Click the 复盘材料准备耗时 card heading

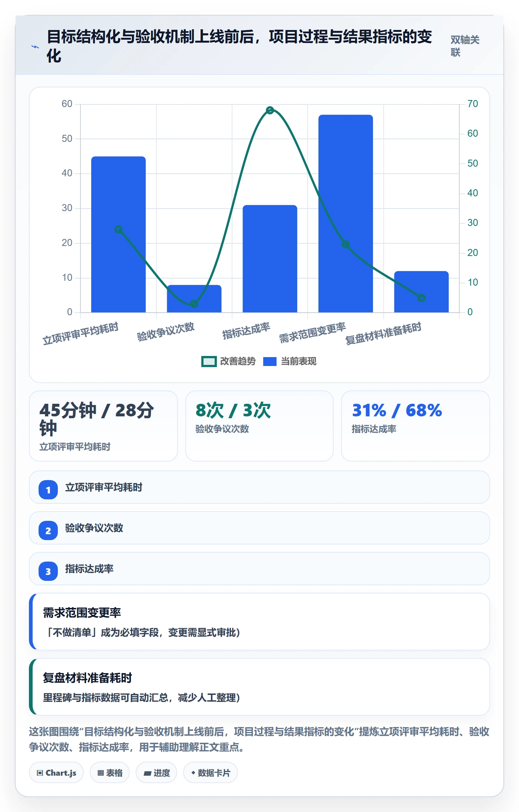click(x=87, y=678)
